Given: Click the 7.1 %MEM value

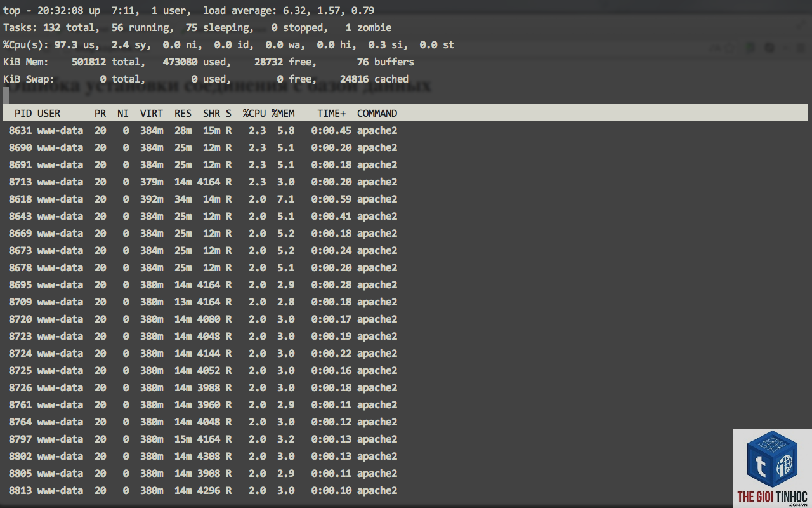Looking at the screenshot, I should point(286,199).
